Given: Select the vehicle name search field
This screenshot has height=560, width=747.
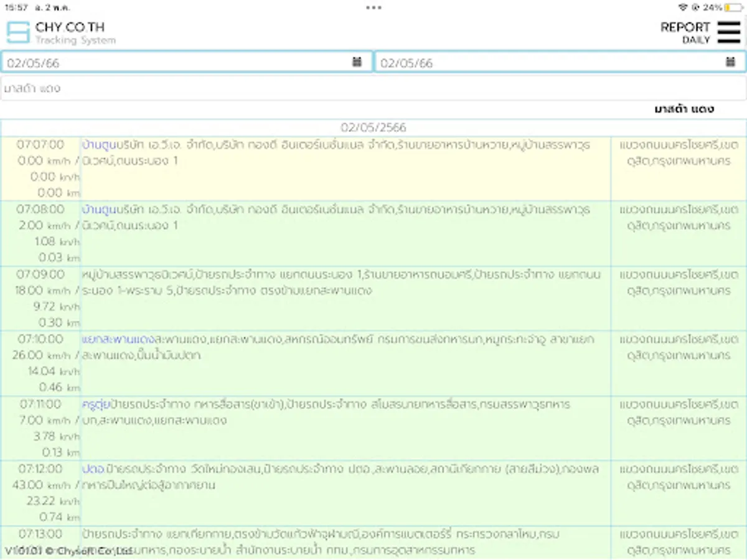Looking at the screenshot, I should (x=374, y=88).
